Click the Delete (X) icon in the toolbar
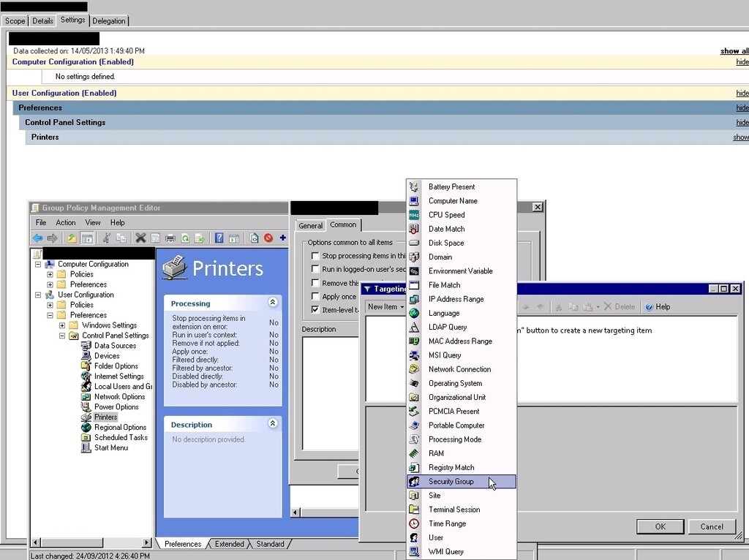 (141, 237)
